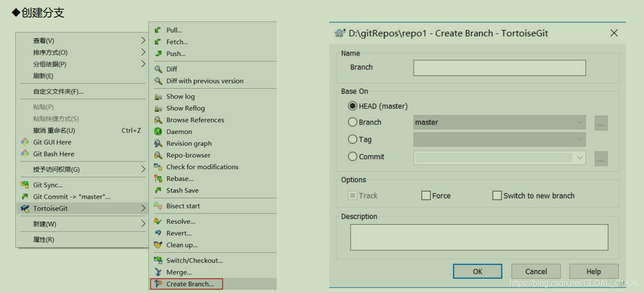This screenshot has height=293, width=644.
Task: Click the Git Commit master icon
Action: [24, 197]
